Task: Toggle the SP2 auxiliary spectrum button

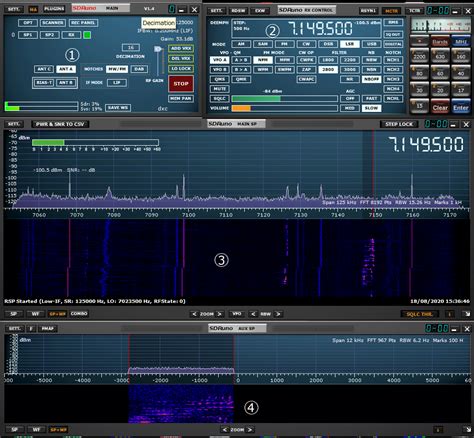Action: coord(49,35)
